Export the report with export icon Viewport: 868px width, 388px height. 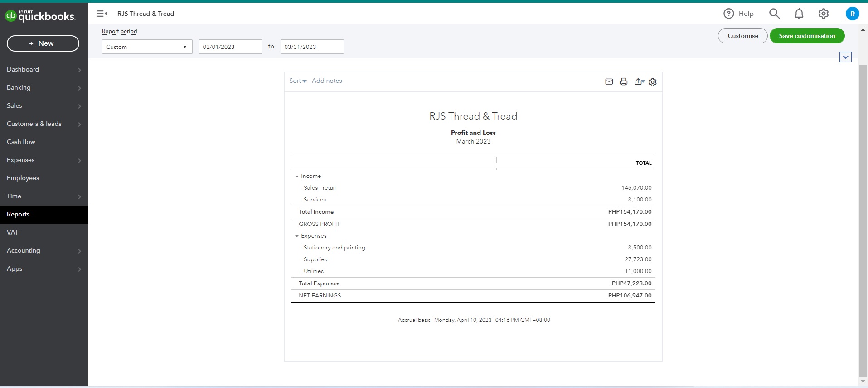pos(639,81)
